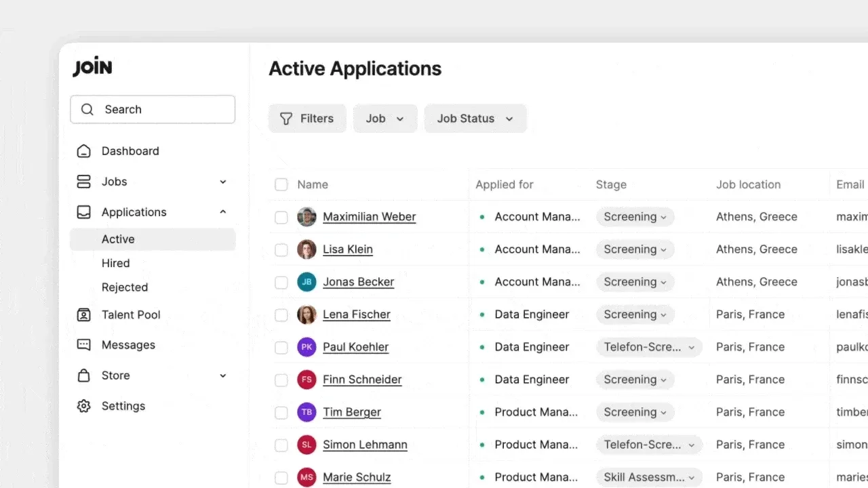Open the Filters button
Viewport: 868px width, 488px height.
[x=307, y=119]
